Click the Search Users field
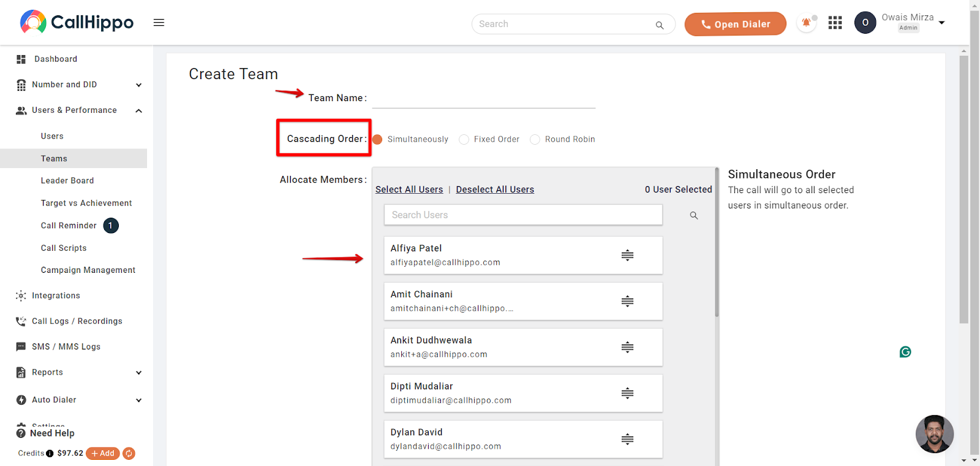Image resolution: width=980 pixels, height=466 pixels. tap(523, 215)
